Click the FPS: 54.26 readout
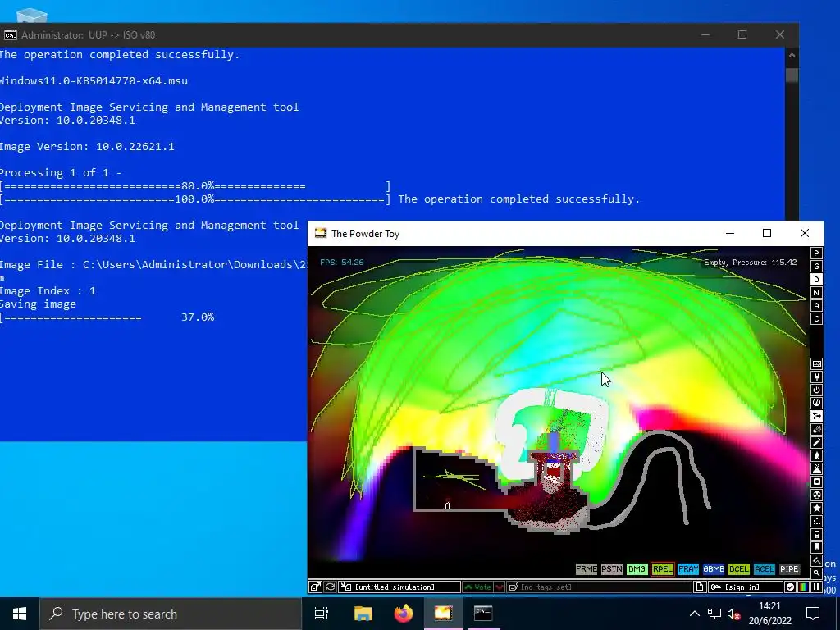This screenshot has width=840, height=630. pos(342,262)
